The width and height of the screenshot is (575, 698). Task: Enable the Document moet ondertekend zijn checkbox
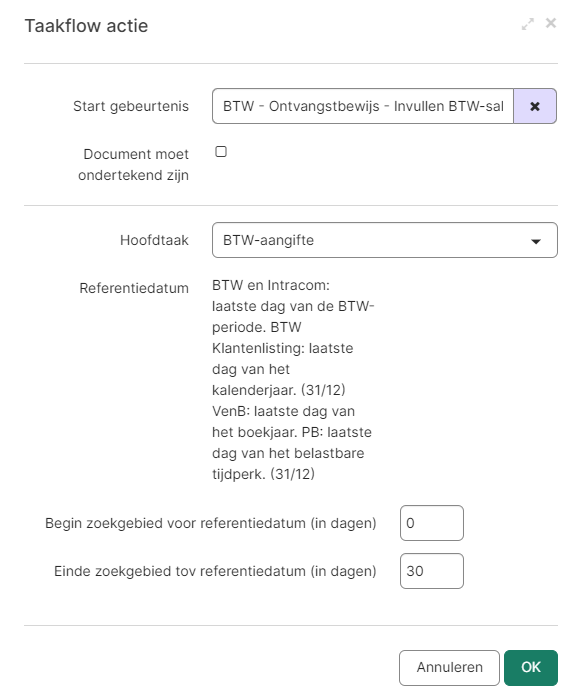tap(221, 152)
